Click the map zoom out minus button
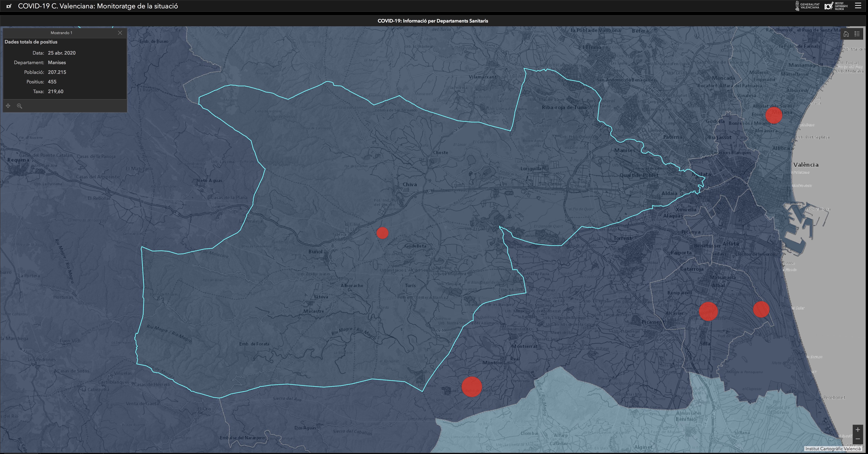Image resolution: width=868 pixels, height=454 pixels. tap(858, 439)
